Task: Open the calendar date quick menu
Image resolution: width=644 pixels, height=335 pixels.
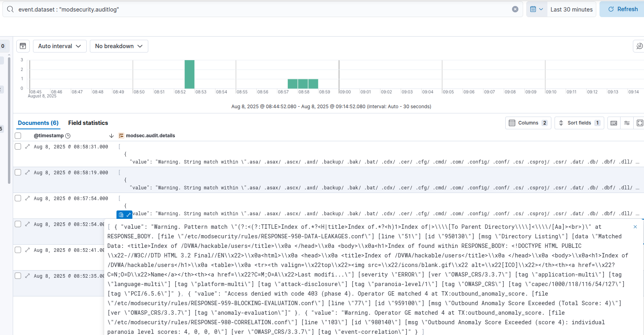Action: coord(536,9)
